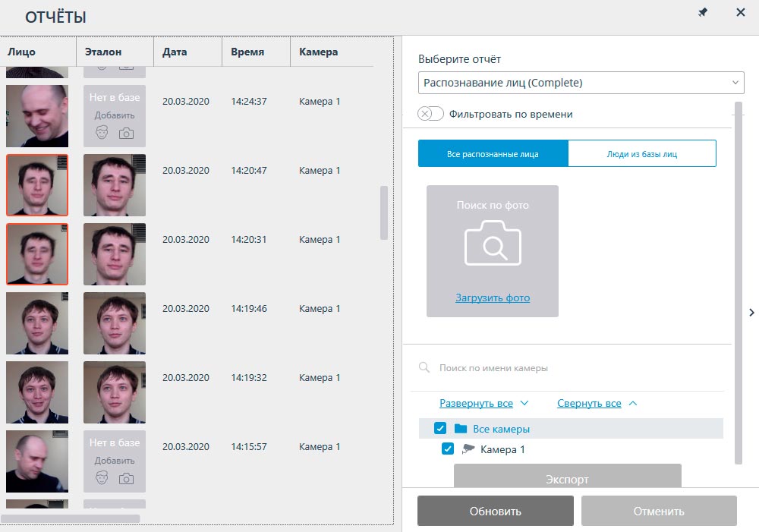
Task: Open the Выберите отчёт dropdown
Action: (581, 83)
